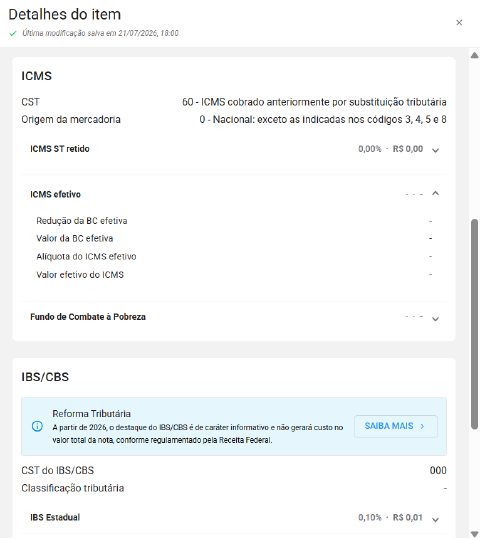Select the ICMS efetivo header label
Screen dimensions: 480x538
point(55,194)
